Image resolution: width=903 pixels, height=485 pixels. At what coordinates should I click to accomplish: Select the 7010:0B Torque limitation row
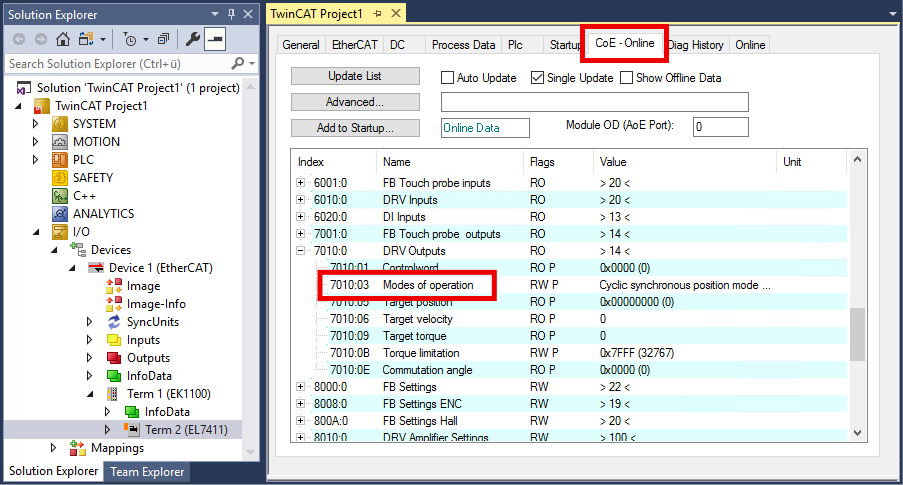point(568,353)
